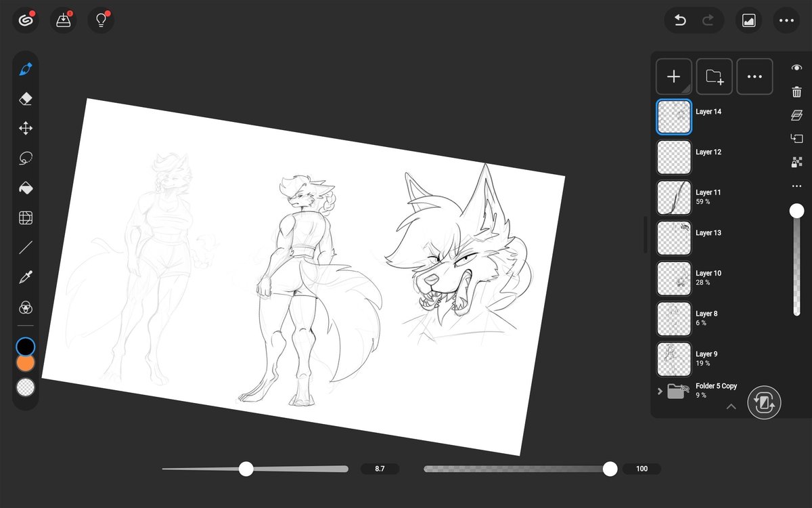The image size is (812, 508).
Task: Open the image reference button
Action: coord(748,20)
